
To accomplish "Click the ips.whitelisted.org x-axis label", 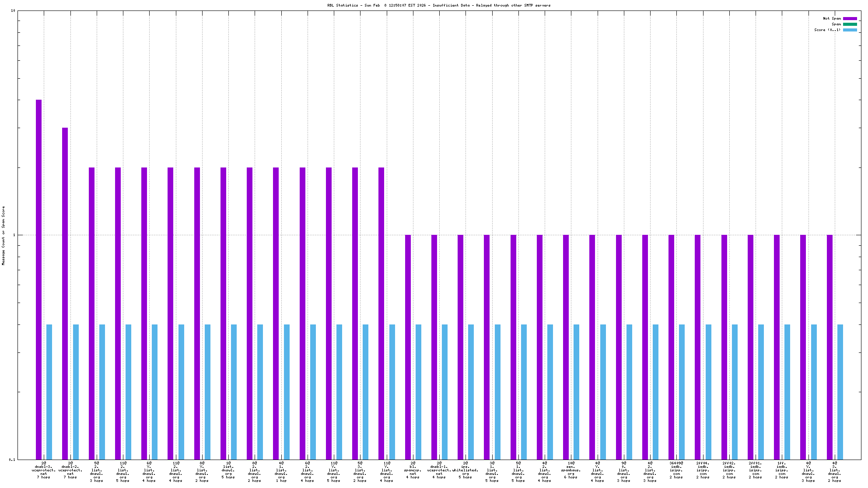I will point(465,470).
